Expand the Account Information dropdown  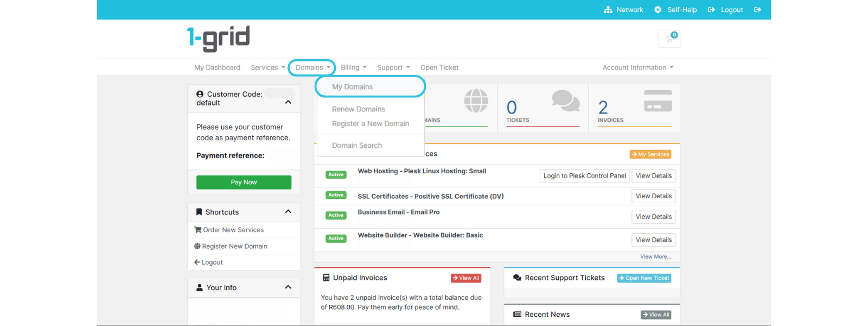click(637, 68)
